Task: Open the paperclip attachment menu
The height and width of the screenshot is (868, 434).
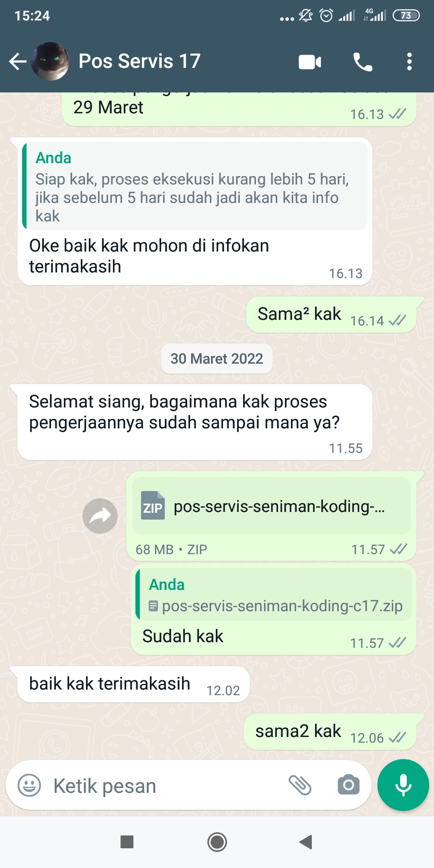Action: 300,785
